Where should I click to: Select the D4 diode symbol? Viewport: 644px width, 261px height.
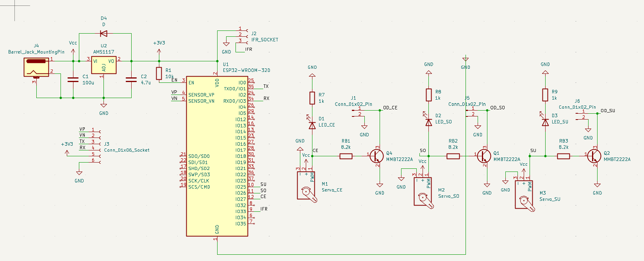[103, 34]
